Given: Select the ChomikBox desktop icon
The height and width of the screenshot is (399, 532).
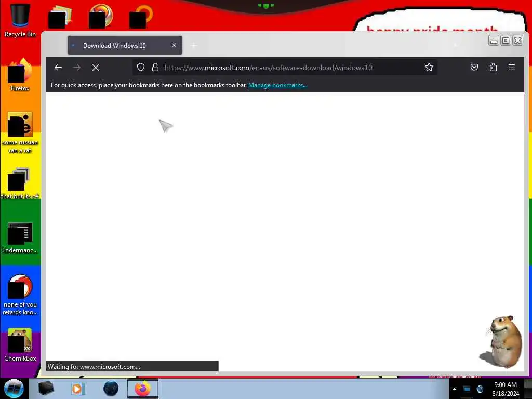Looking at the screenshot, I should (x=20, y=345).
